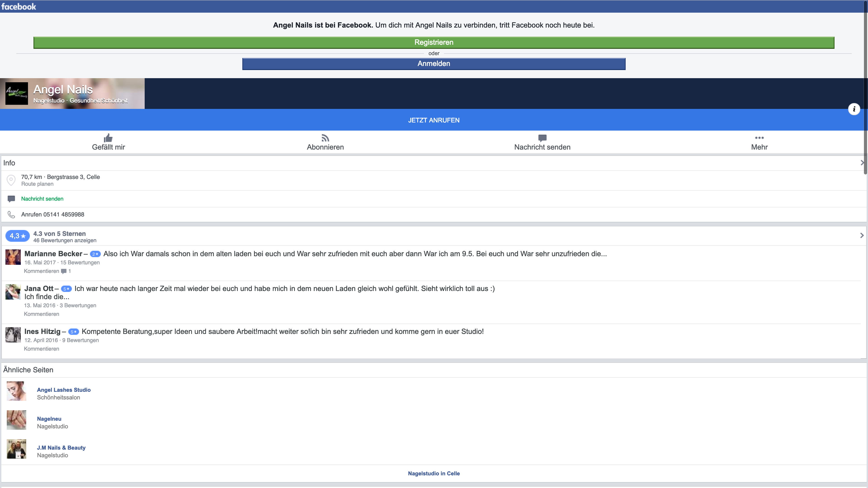The width and height of the screenshot is (868, 488).
Task: Click the Nachricht senden speech bubble icon
Action: [x=542, y=138]
